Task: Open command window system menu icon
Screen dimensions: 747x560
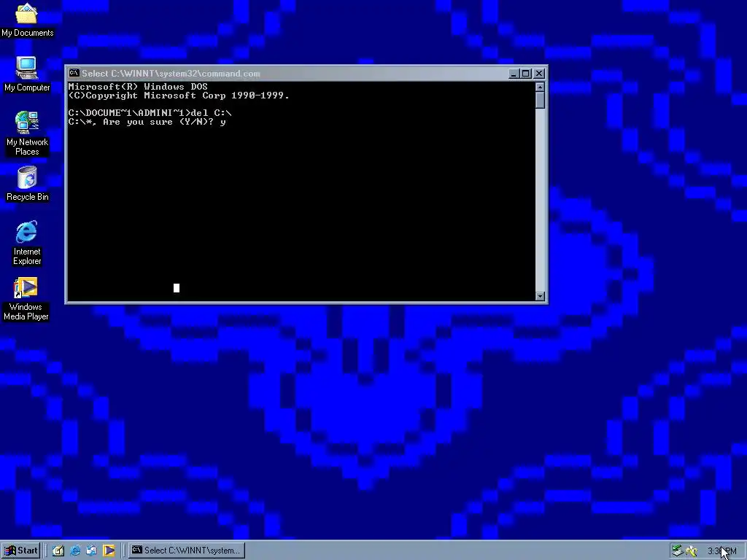Action: click(x=74, y=73)
